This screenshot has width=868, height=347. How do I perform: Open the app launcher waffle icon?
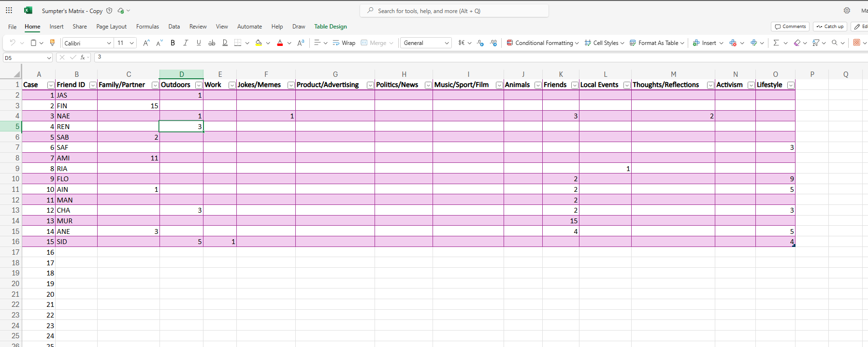pyautogui.click(x=9, y=11)
